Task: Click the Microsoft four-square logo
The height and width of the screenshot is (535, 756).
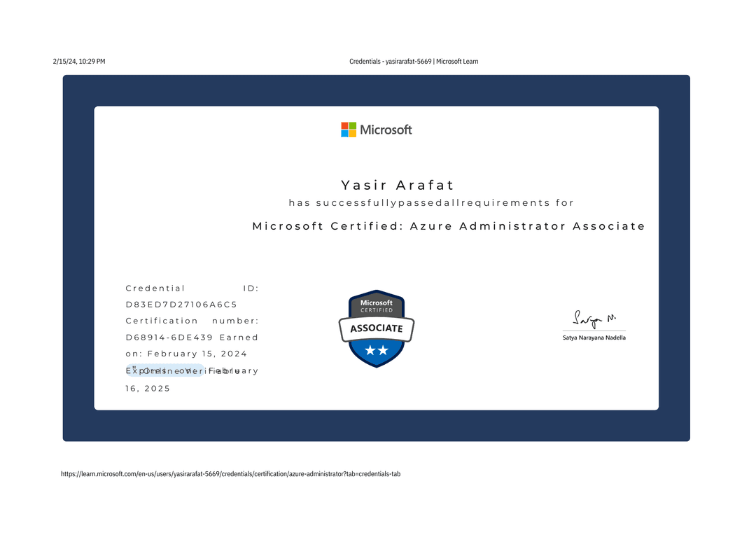Action: [349, 130]
